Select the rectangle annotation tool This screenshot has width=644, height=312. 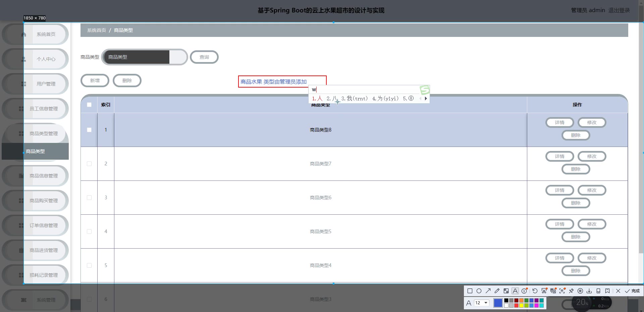[x=470, y=291]
